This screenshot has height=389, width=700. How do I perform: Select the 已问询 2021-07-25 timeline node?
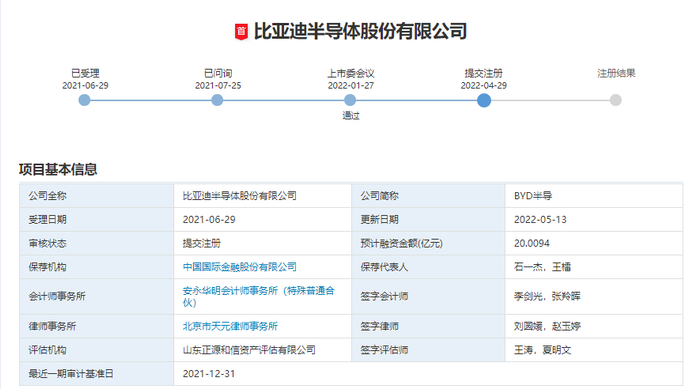(217, 100)
